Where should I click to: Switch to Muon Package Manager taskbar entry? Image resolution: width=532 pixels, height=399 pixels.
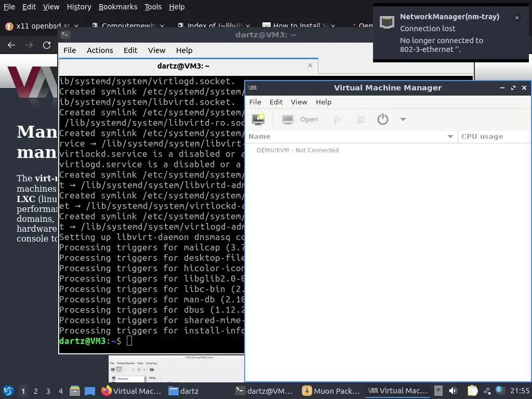(331, 391)
